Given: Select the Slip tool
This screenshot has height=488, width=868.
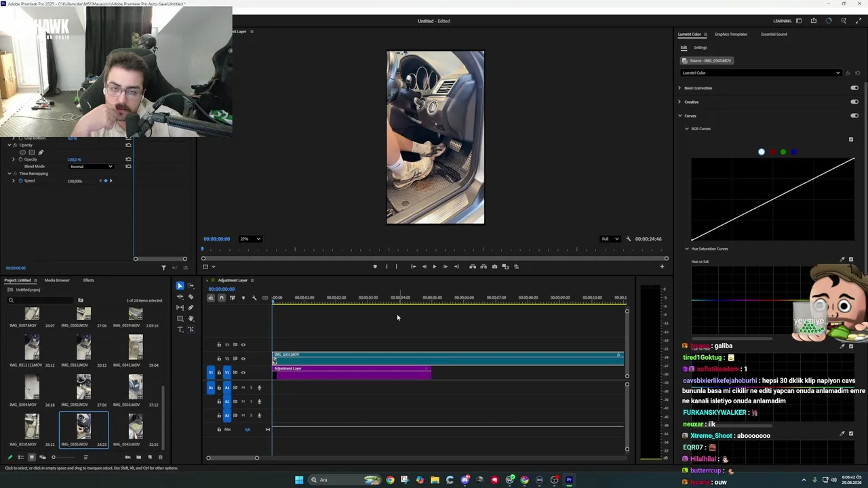Looking at the screenshot, I should [180, 308].
